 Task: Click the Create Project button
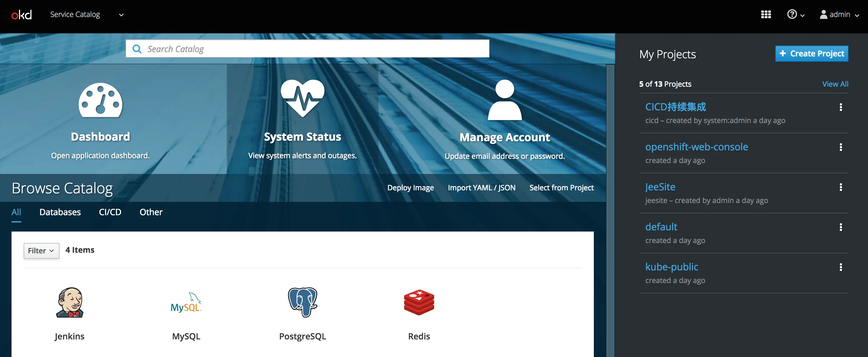click(811, 54)
